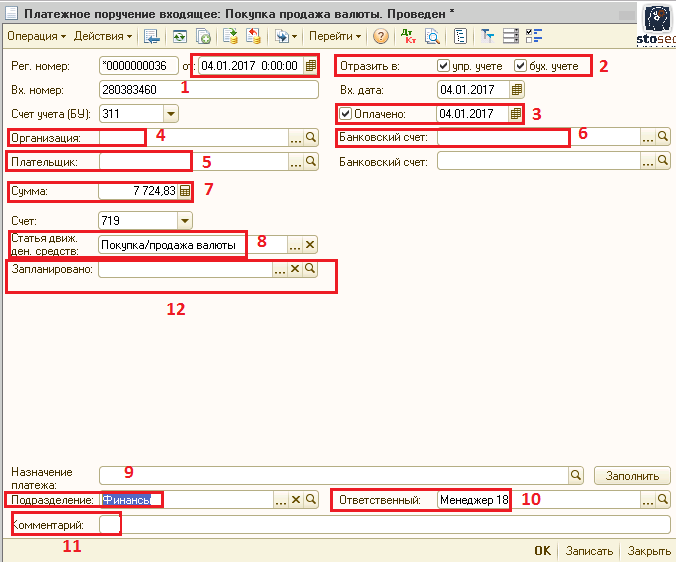676x562 pixels.
Task: Expand the Счет 719 dropdown
Action: [184, 220]
